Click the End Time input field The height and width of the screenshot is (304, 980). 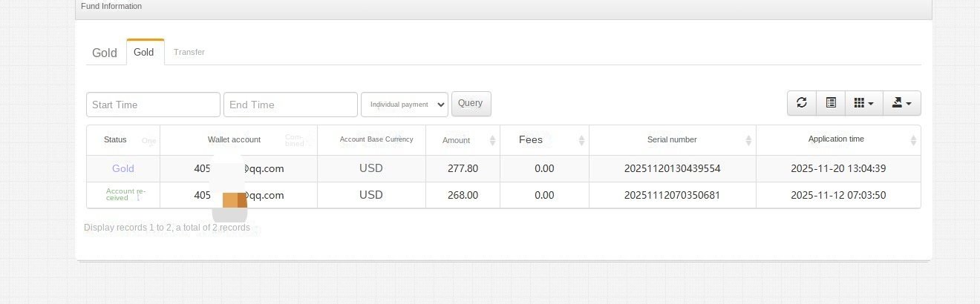coord(290,105)
